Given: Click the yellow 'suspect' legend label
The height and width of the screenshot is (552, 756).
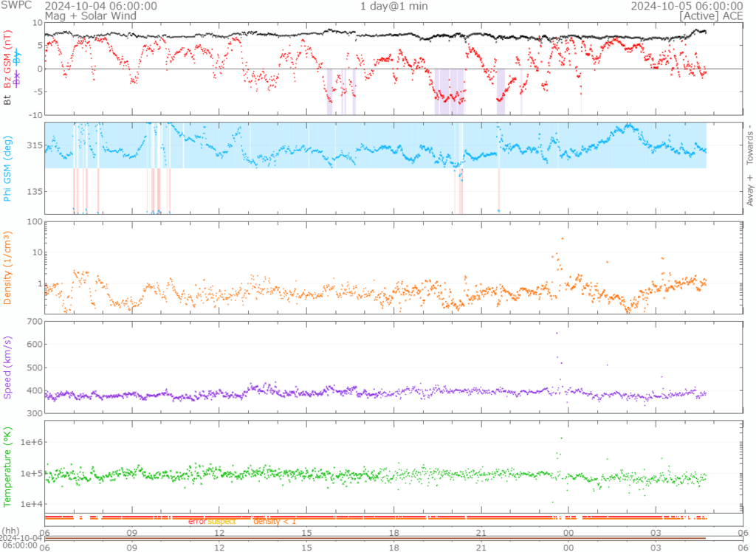Looking at the screenshot, I should (221, 522).
